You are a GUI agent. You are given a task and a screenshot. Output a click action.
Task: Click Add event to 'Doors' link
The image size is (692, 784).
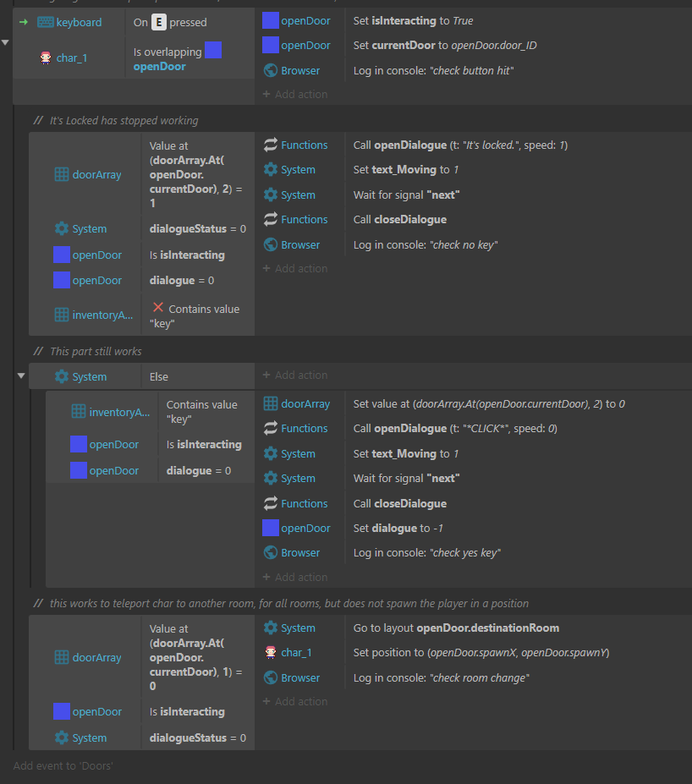63,766
